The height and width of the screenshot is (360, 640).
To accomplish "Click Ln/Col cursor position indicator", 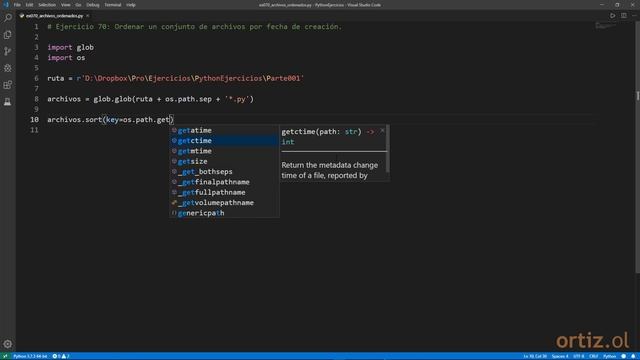I will click(x=535, y=356).
